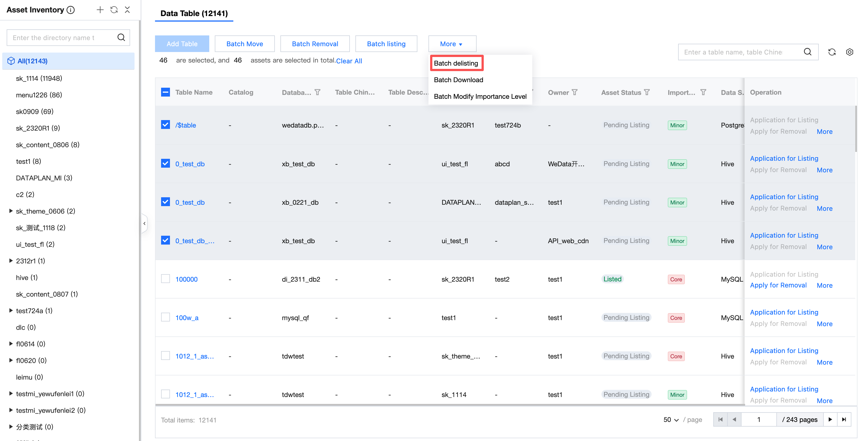Viewport: 868px width, 441px height.
Task: Click the directory name search magnifier
Action: click(121, 37)
